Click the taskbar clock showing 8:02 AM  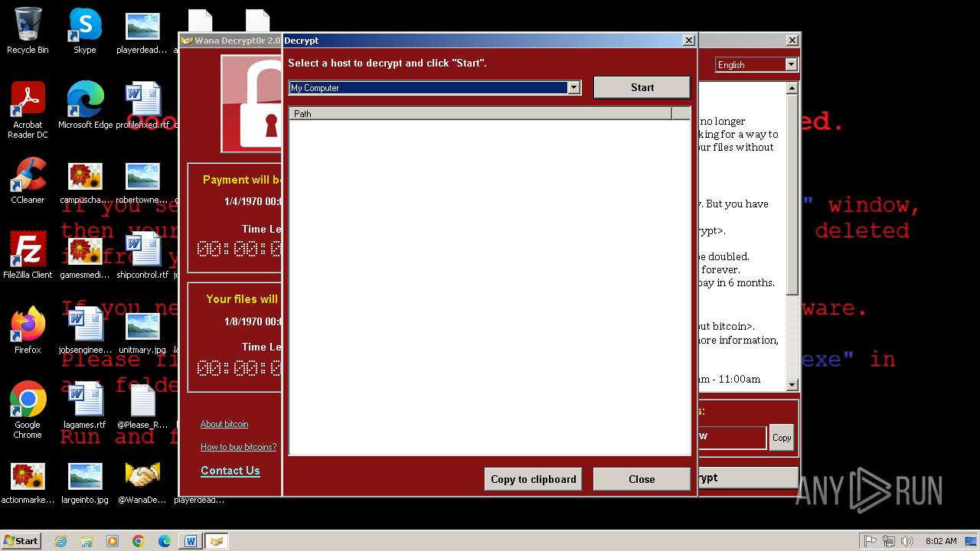[940, 541]
